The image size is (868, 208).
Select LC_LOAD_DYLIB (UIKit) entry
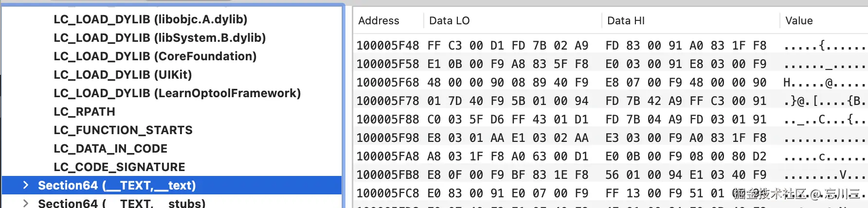[x=123, y=75]
